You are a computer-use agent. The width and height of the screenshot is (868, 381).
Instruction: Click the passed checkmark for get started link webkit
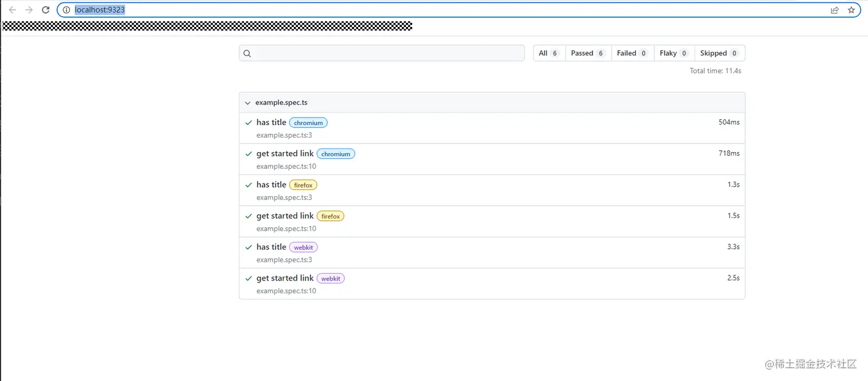click(x=249, y=278)
